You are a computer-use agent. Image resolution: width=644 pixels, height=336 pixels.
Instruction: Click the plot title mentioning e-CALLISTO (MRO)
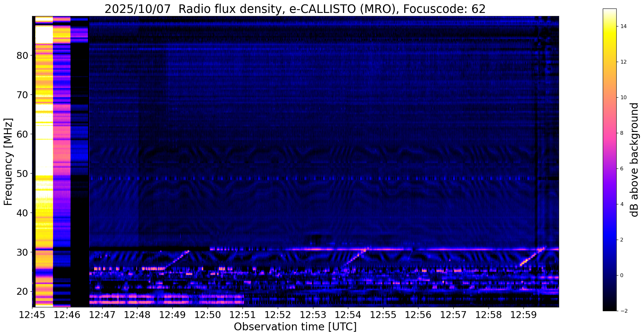295,9
